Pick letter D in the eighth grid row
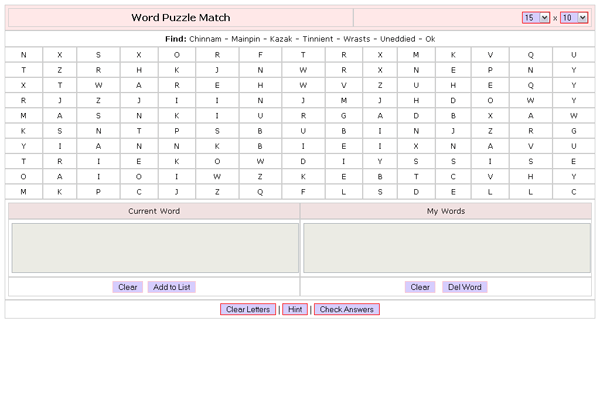 click(x=302, y=161)
